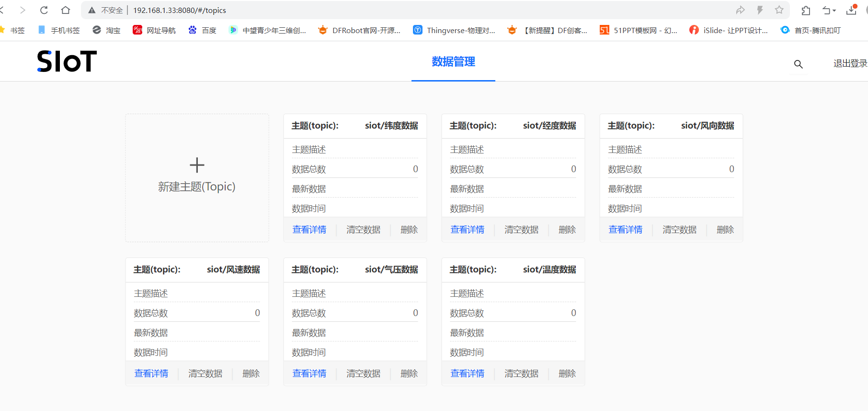Click 数据总数 row in siot/经度数据 card
The width and height of the screenshot is (868, 411).
click(x=513, y=169)
